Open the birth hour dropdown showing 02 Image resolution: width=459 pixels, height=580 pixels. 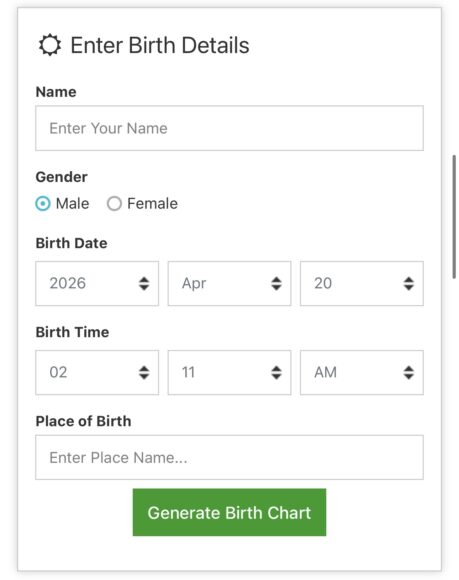tap(97, 372)
